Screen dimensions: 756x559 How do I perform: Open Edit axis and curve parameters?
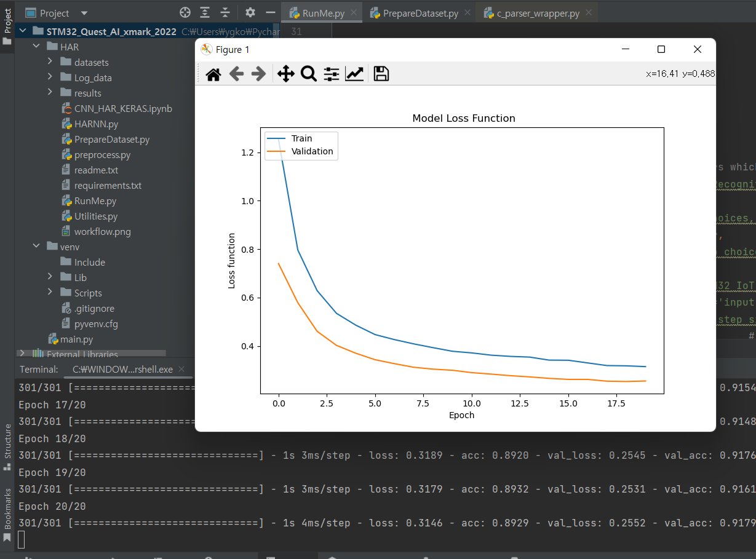coord(354,74)
